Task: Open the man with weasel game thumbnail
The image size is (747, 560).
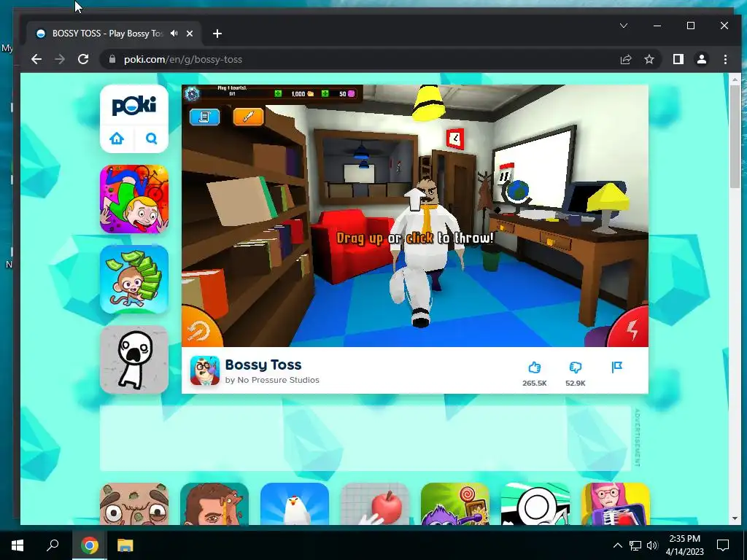Action: 214,504
